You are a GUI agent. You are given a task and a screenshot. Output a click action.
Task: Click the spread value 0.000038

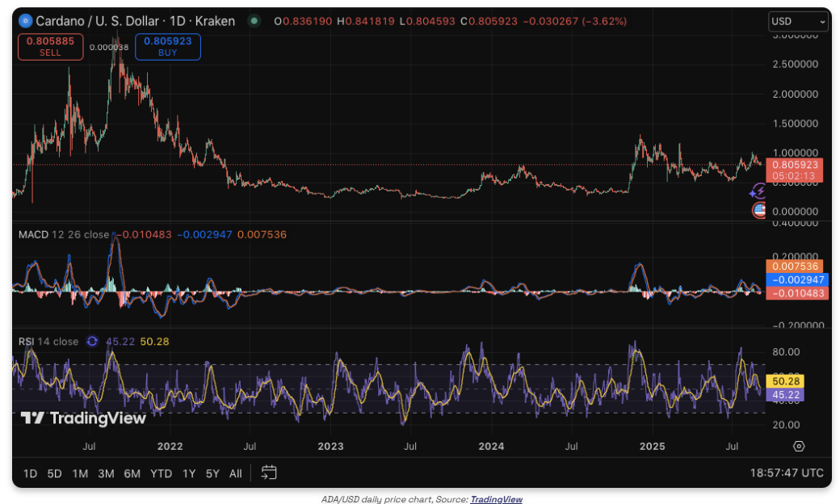coord(109,47)
